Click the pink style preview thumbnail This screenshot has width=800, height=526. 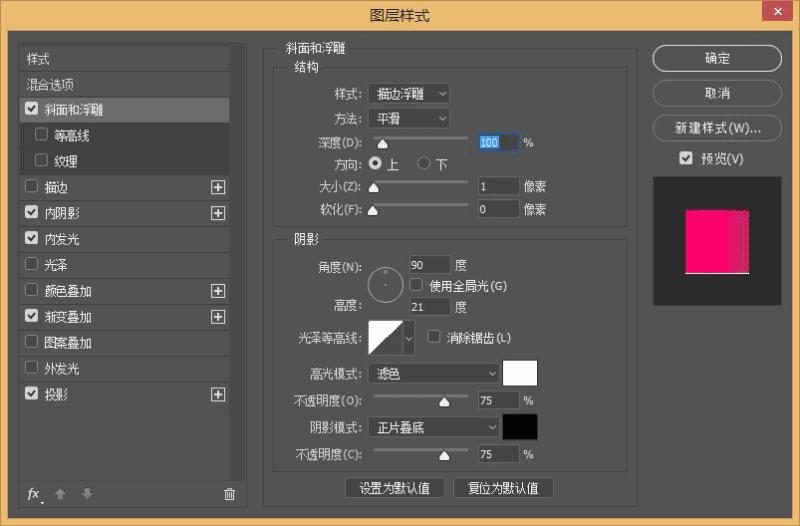click(x=717, y=241)
